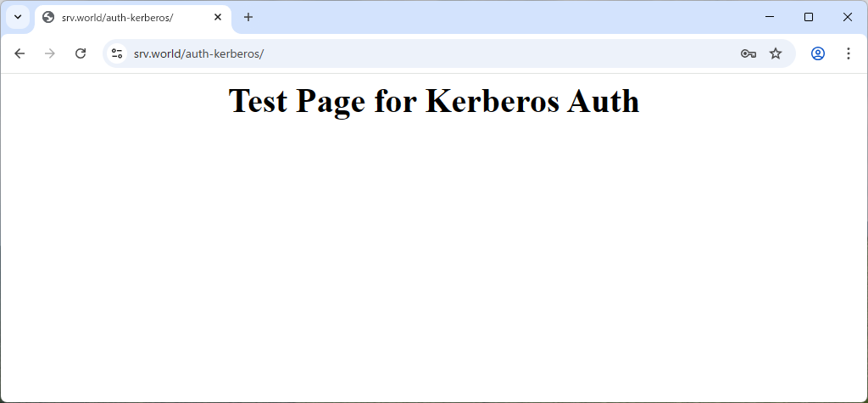Open the Chrome profile avatar
The image size is (868, 403).
click(x=818, y=53)
